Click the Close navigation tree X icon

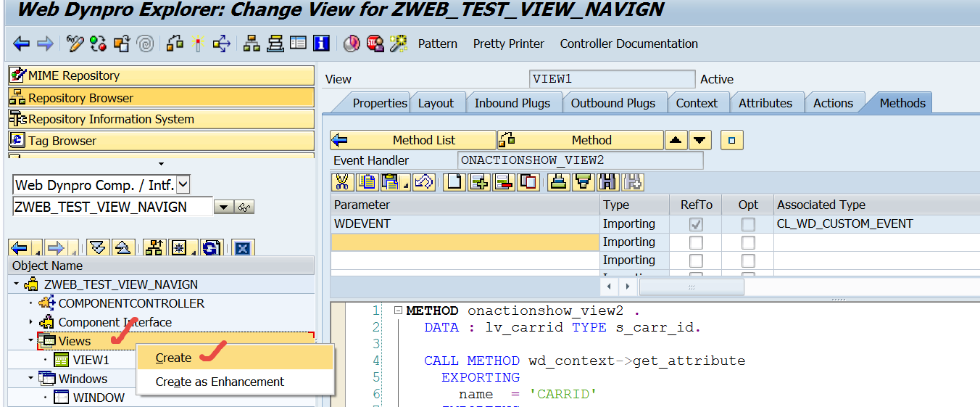pyautogui.click(x=242, y=248)
